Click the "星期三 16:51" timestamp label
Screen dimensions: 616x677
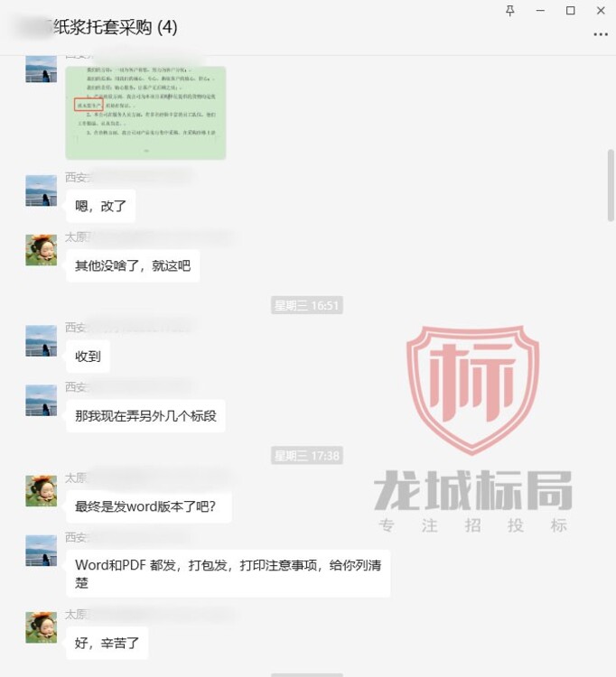pyautogui.click(x=307, y=305)
